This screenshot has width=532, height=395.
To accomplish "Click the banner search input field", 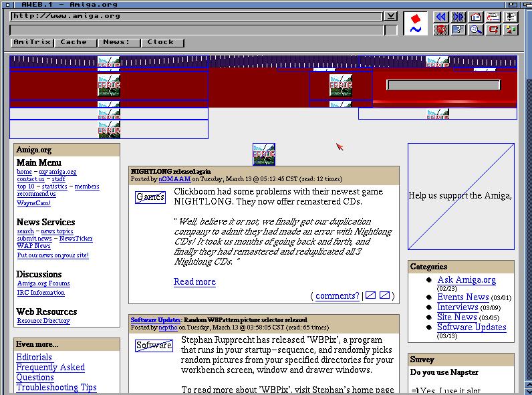I will [x=444, y=85].
